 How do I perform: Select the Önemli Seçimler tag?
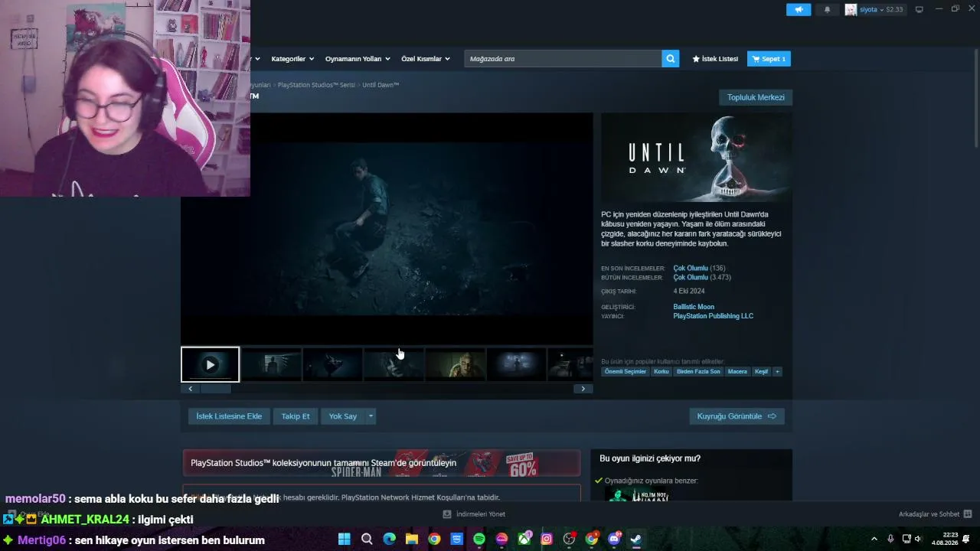[626, 372]
